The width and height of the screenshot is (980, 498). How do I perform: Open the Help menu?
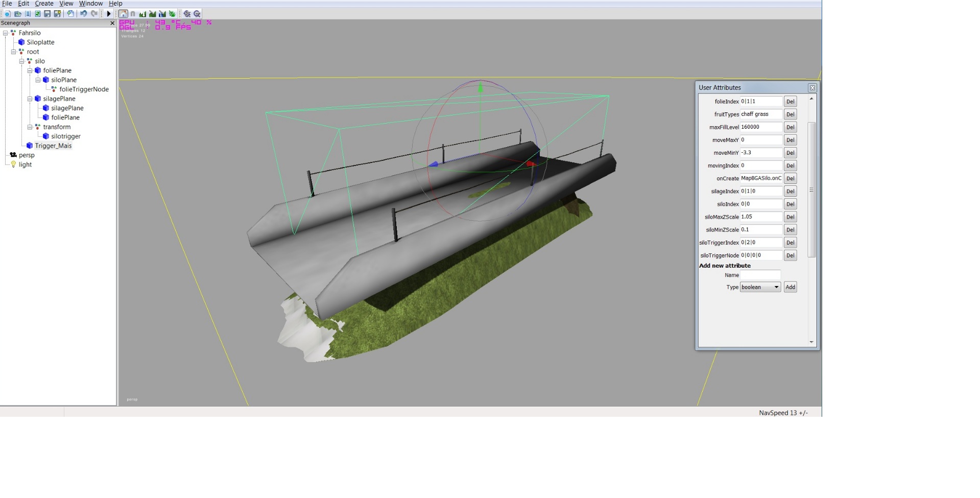click(115, 4)
